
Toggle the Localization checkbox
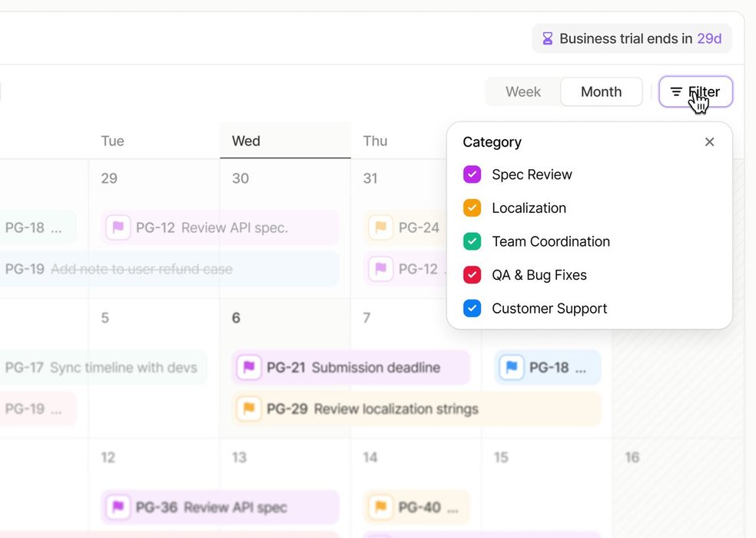point(472,208)
